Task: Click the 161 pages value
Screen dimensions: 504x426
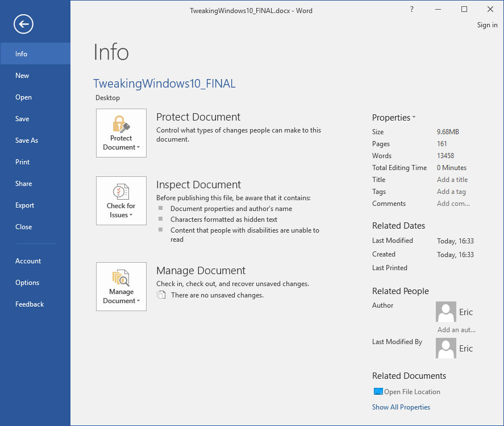Action: (442, 144)
